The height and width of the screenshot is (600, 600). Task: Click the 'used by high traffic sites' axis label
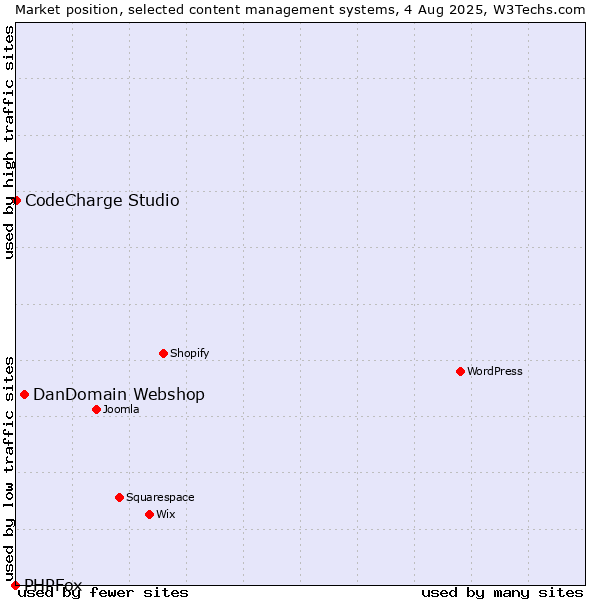(x=8, y=142)
